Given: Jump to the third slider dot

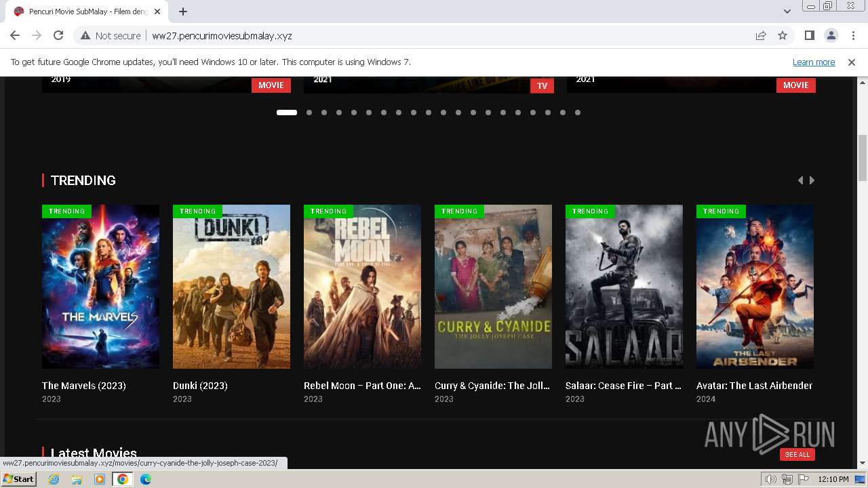Looking at the screenshot, I should coord(324,113).
